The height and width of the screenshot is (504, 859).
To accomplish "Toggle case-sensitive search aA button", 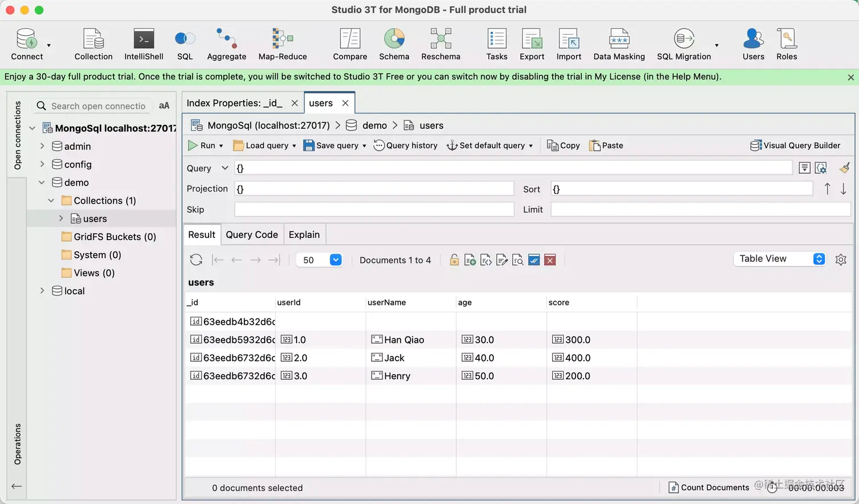I will (x=164, y=106).
